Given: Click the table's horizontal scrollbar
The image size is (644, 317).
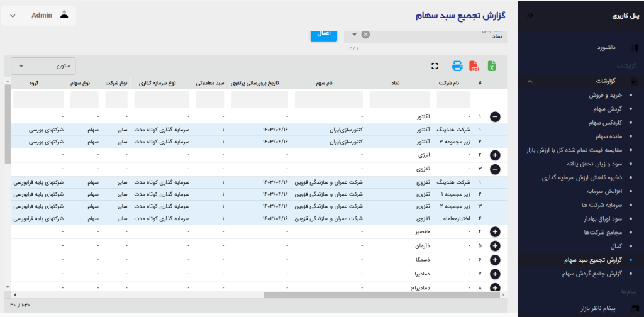Looking at the screenshot, I should (x=377, y=294).
